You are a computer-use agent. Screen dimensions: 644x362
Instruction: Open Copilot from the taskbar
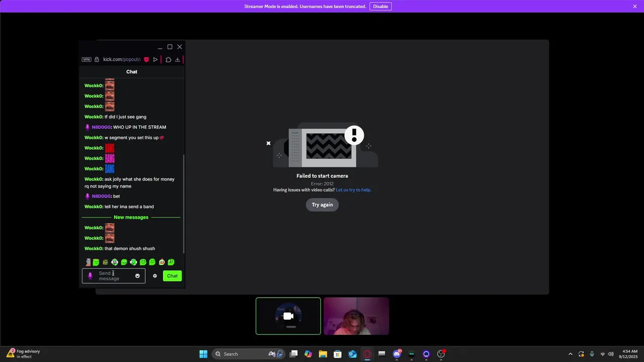[308, 354]
